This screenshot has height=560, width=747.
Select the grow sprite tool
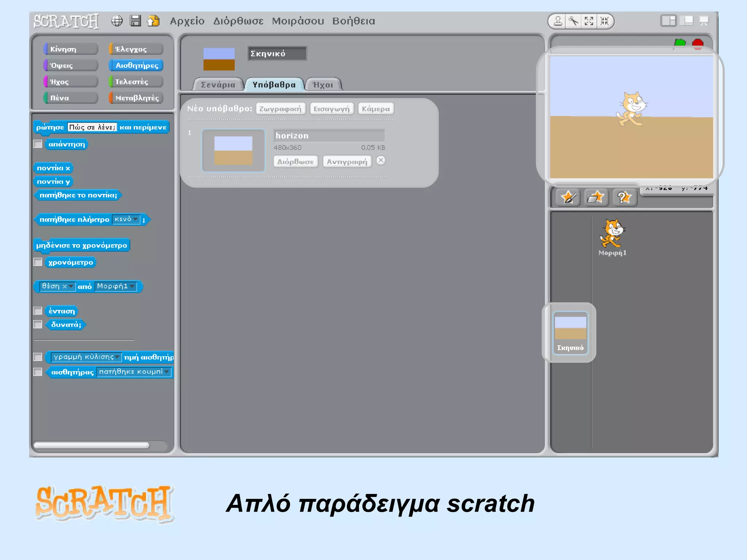pyautogui.click(x=589, y=21)
